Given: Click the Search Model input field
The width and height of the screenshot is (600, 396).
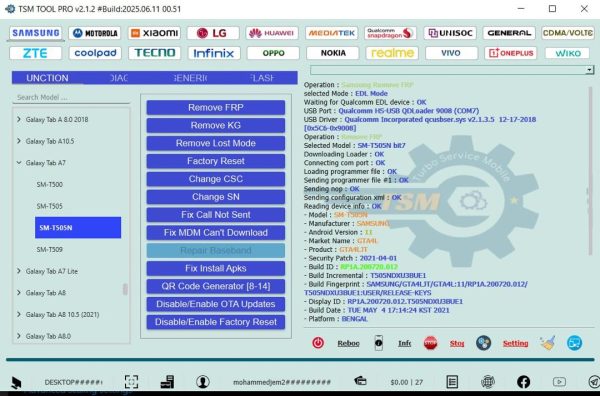Looking at the screenshot, I should pyautogui.click(x=71, y=98).
